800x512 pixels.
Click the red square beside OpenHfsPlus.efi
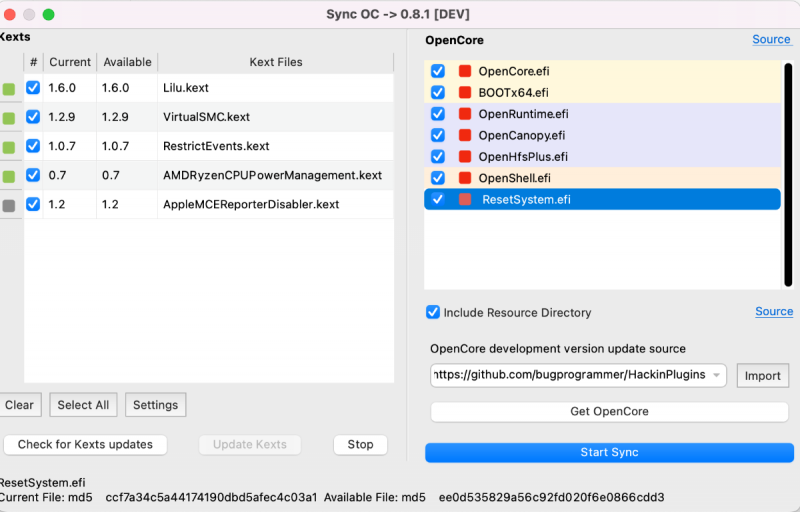[465, 157]
